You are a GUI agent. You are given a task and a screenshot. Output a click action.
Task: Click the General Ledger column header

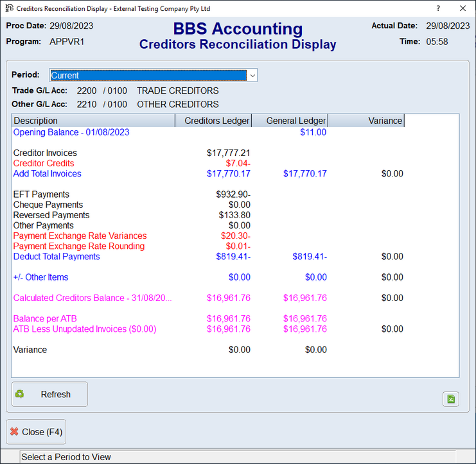(x=290, y=121)
